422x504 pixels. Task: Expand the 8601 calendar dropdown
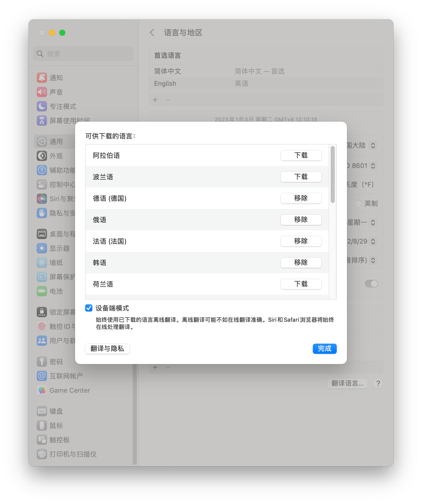pyautogui.click(x=373, y=166)
